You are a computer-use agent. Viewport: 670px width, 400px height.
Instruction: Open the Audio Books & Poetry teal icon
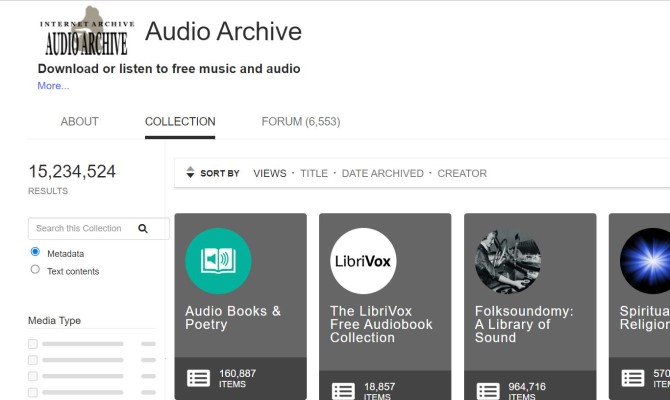point(218,261)
